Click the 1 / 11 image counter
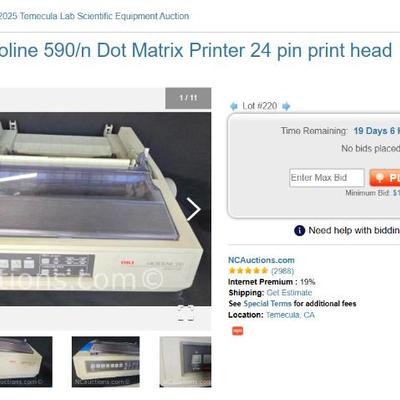Viewport: 400px width, 400px height. pyautogui.click(x=188, y=98)
